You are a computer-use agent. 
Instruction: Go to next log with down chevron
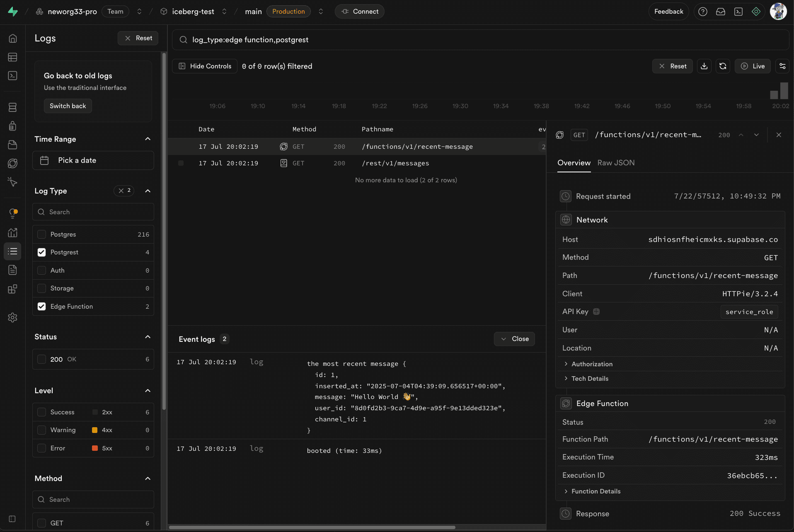tap(756, 135)
